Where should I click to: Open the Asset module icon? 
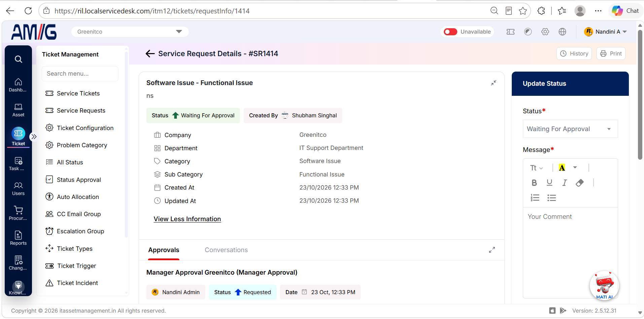tap(18, 110)
